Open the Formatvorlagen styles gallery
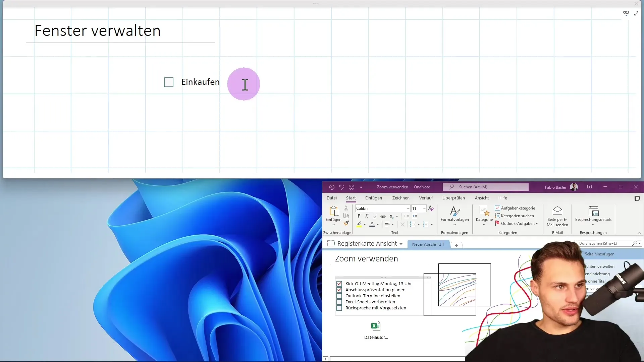Image resolution: width=644 pixels, height=362 pixels. (454, 216)
